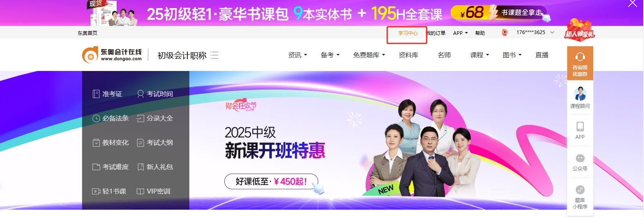This screenshot has height=217, width=644.
Task: Click the 必备法条 clock icon
Action: click(96, 118)
